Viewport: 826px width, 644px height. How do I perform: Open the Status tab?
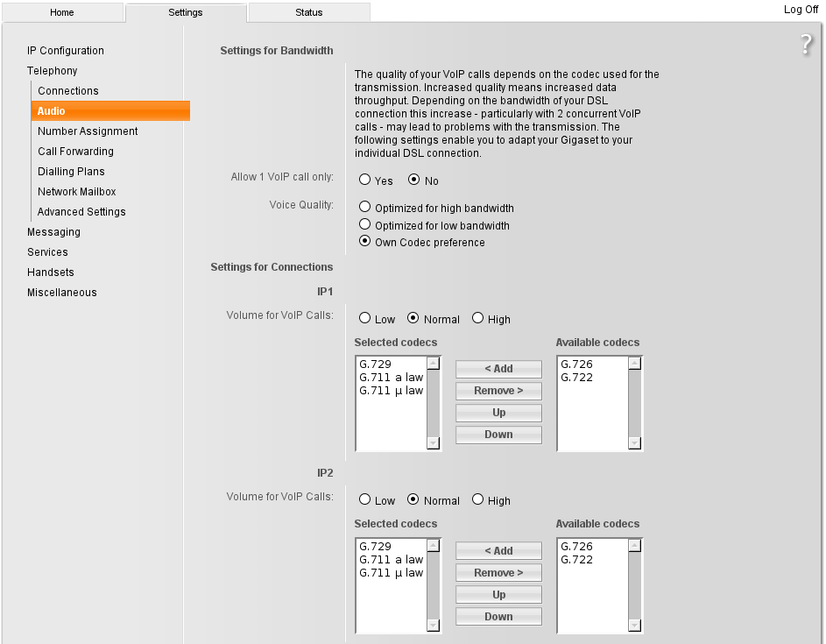(x=308, y=12)
